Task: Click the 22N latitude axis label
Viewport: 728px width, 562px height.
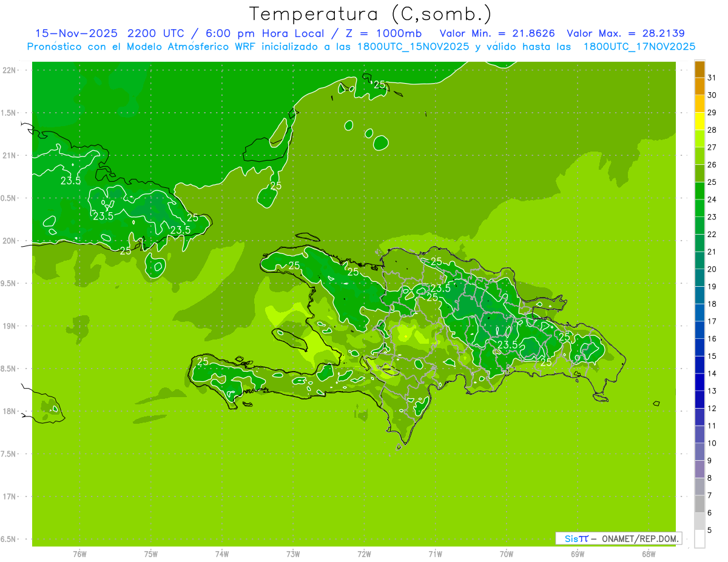Action: point(9,70)
